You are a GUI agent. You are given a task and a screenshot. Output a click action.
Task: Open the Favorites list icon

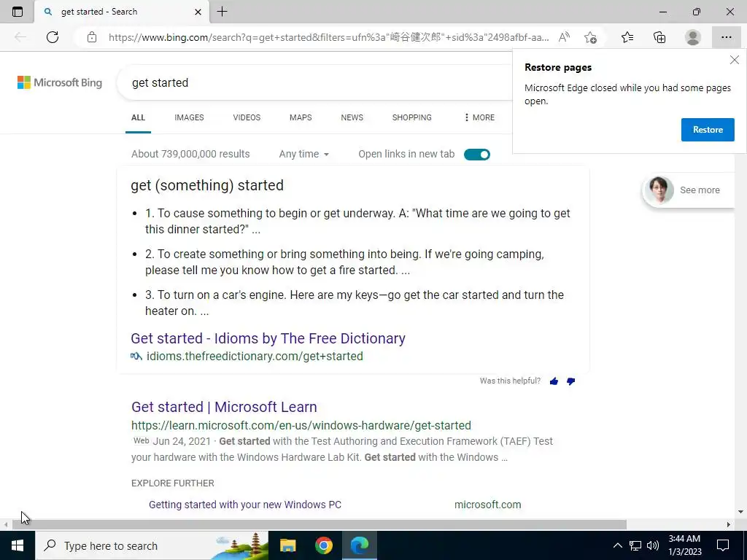pos(627,37)
